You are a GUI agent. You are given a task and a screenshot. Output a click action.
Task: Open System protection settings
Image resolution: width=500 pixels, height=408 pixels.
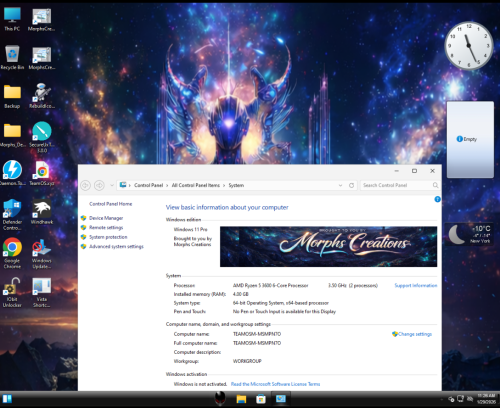tap(108, 237)
